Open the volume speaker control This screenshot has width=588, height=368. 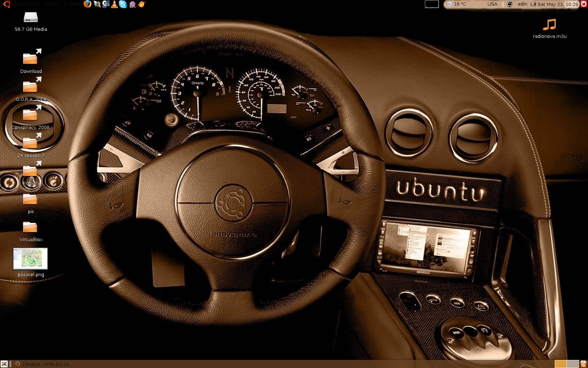(x=533, y=4)
